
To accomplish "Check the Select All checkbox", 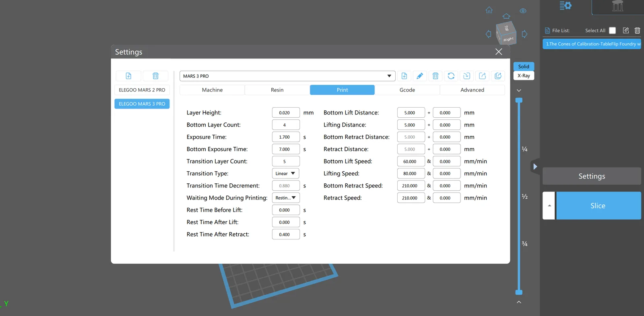I will click(612, 31).
